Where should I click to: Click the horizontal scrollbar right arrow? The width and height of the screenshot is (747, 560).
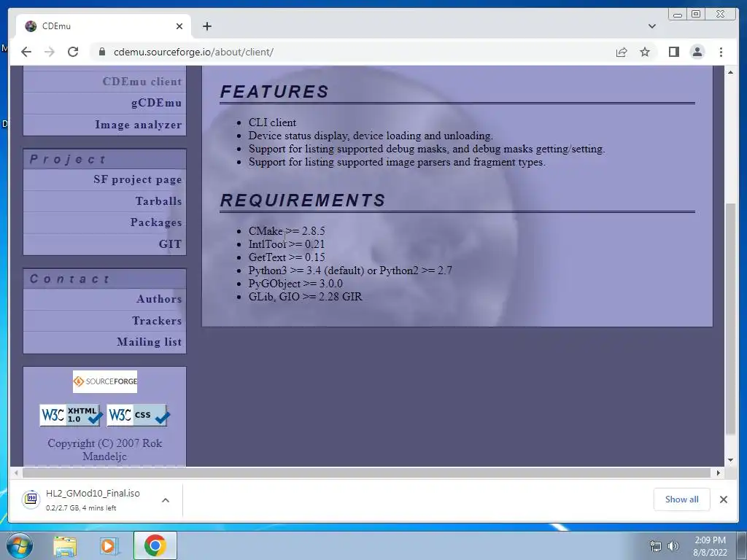[x=719, y=472]
